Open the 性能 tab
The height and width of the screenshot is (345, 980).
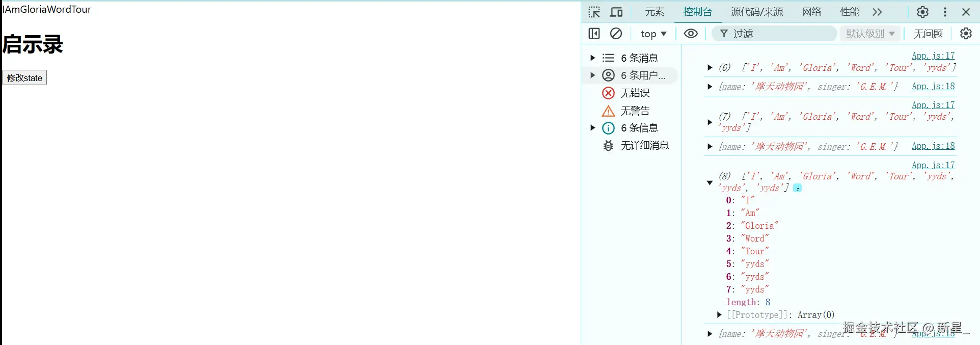(850, 12)
